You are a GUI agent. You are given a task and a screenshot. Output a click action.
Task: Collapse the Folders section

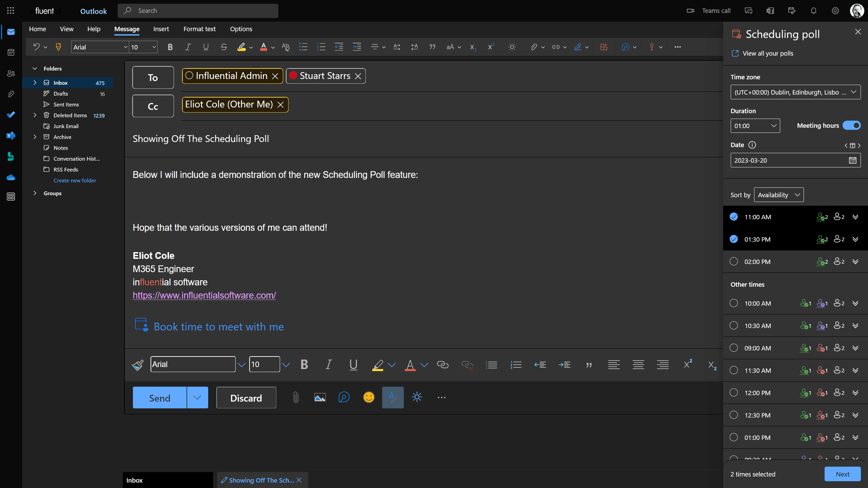click(35, 68)
